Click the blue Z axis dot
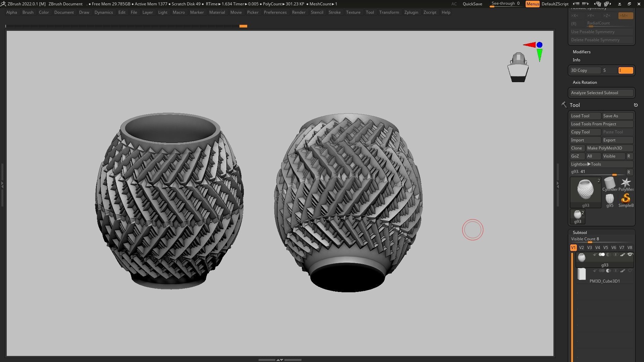This screenshot has width=644, height=362. pyautogui.click(x=539, y=45)
